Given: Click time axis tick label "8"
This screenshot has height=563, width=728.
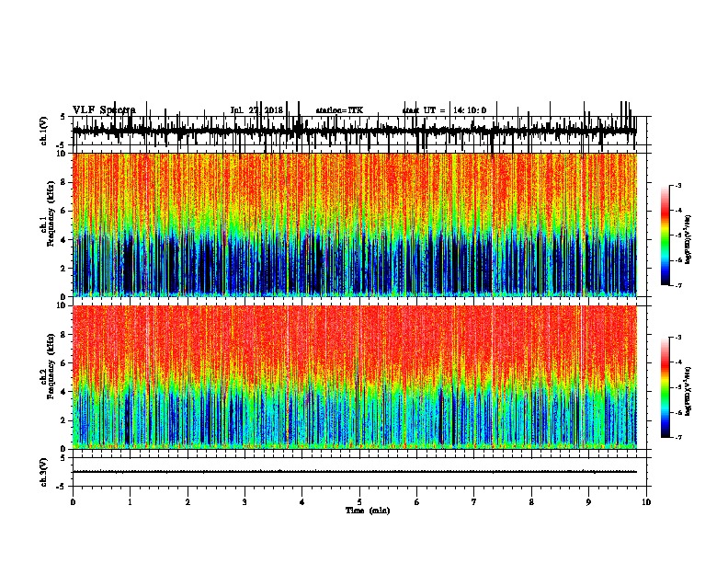Looking at the screenshot, I should point(531,502).
